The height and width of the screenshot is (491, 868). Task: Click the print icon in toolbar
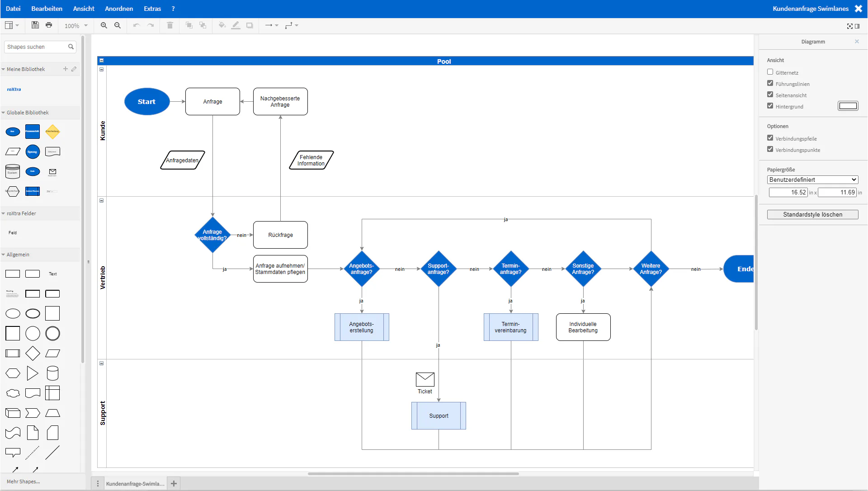pyautogui.click(x=49, y=25)
